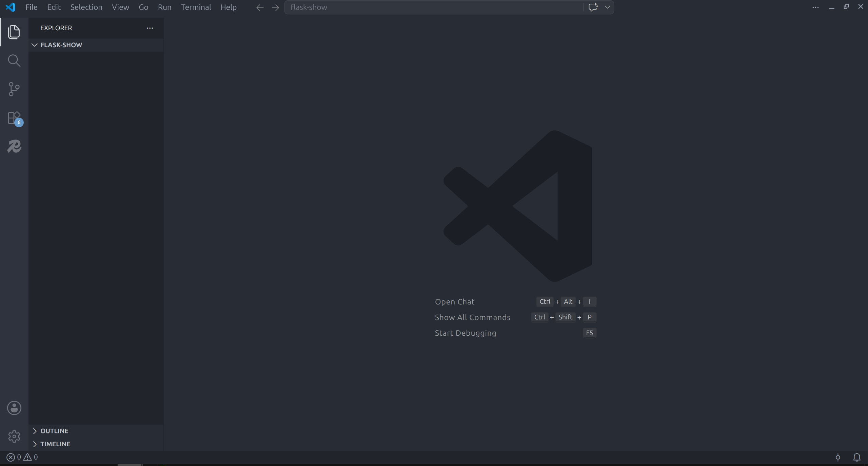The image size is (868, 466).
Task: Click the Open Chat shortcut hint
Action: pos(455,302)
